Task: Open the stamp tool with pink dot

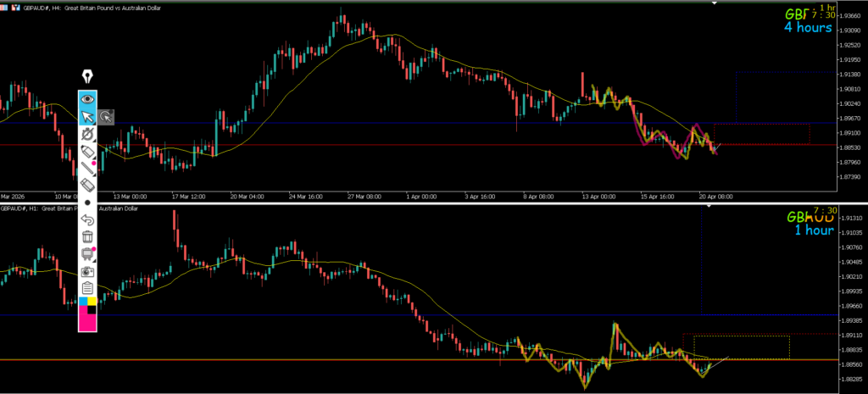Action: (x=87, y=253)
